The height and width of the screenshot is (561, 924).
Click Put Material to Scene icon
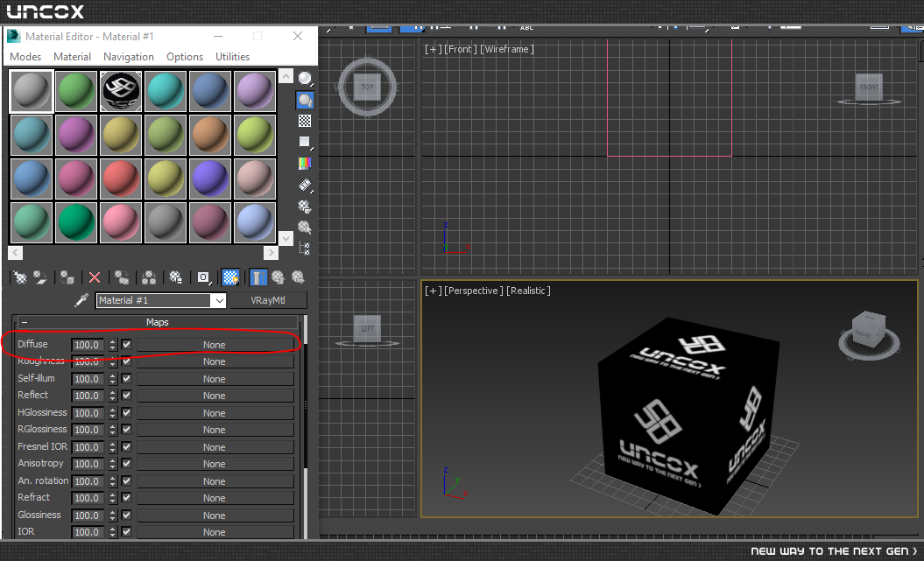[40, 277]
